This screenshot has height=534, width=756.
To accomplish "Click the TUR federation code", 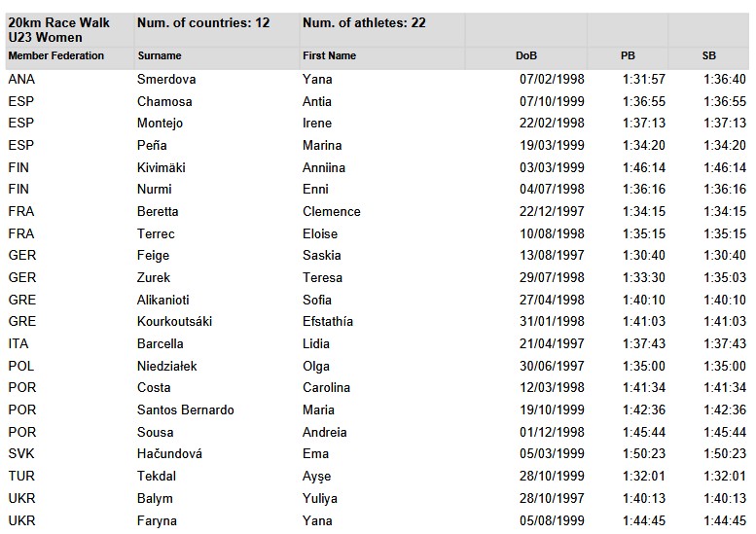I will 21,477.
